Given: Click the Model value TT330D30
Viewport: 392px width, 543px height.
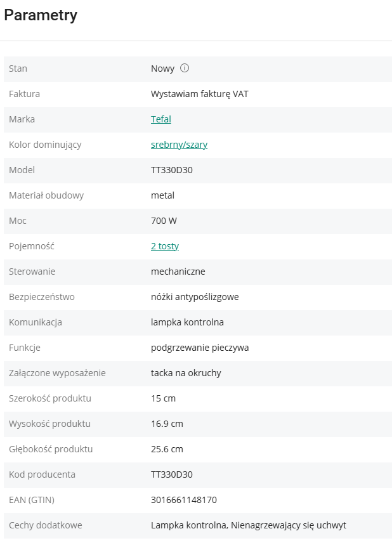Looking at the screenshot, I should tap(171, 170).
